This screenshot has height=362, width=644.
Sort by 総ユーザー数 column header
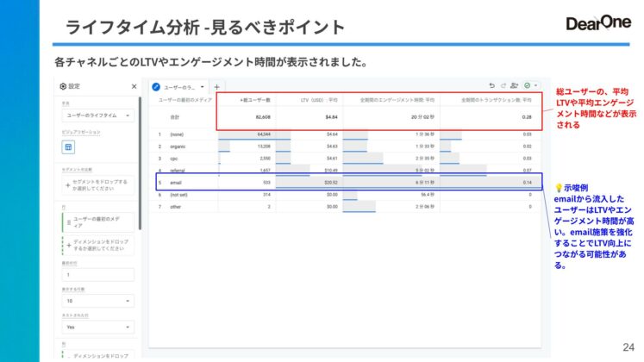[255, 100]
